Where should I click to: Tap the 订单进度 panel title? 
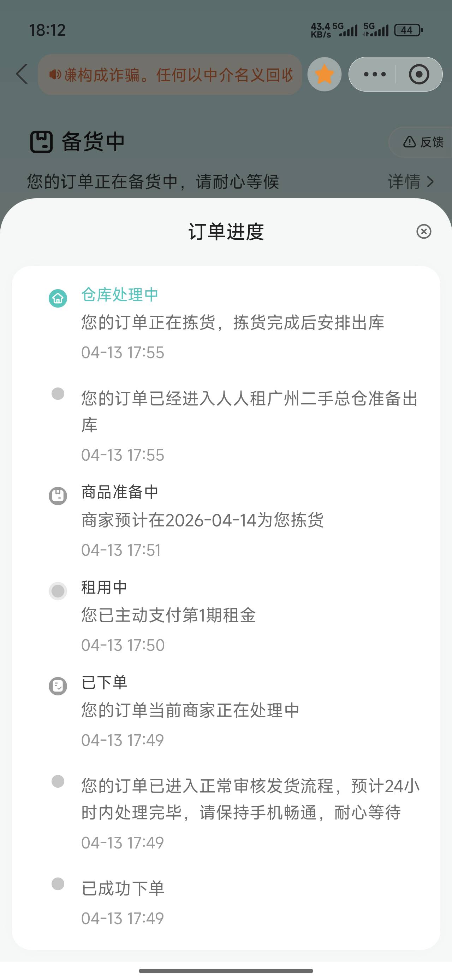226,231
